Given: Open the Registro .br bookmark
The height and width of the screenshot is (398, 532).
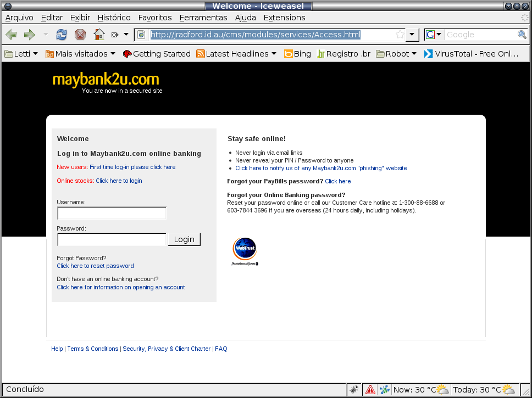Looking at the screenshot, I should 343,54.
